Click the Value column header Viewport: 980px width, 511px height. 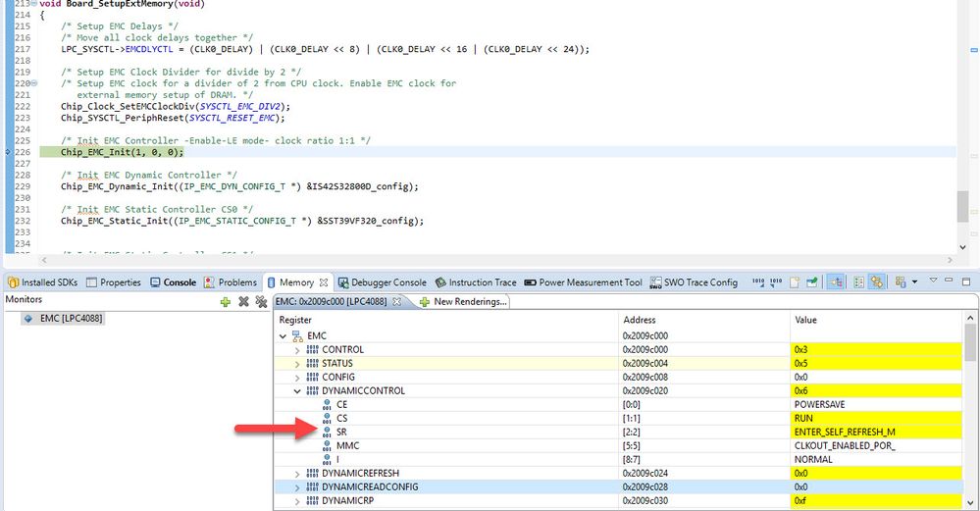(876, 320)
